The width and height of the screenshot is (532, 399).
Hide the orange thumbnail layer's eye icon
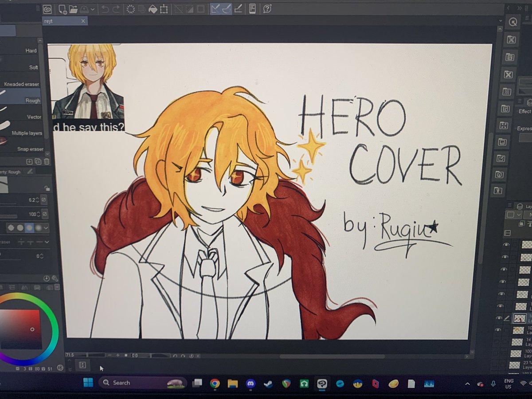(x=498, y=330)
